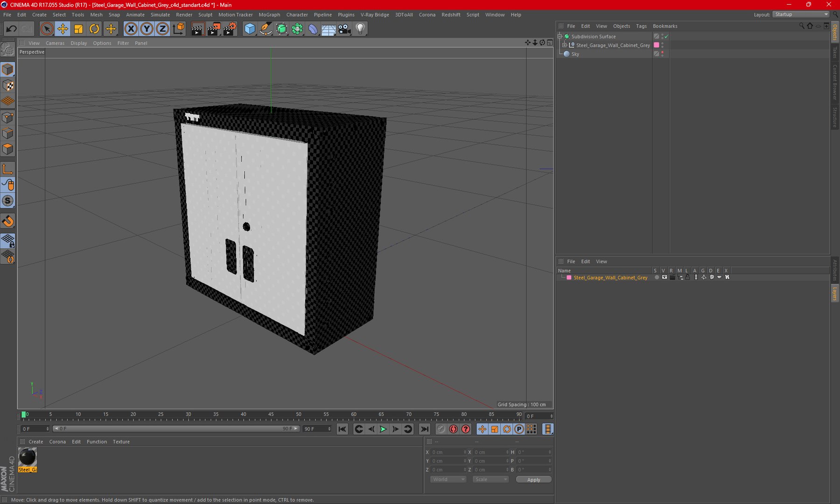Add a Camera object

point(344,29)
